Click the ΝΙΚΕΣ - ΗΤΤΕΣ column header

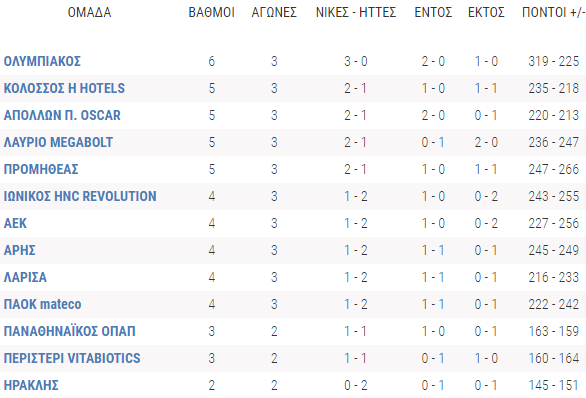356,12
